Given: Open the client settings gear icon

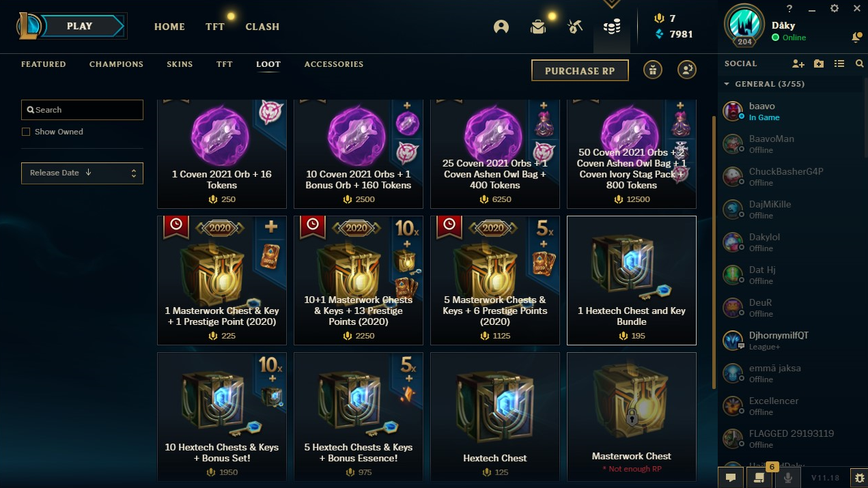Looking at the screenshot, I should 835,8.
